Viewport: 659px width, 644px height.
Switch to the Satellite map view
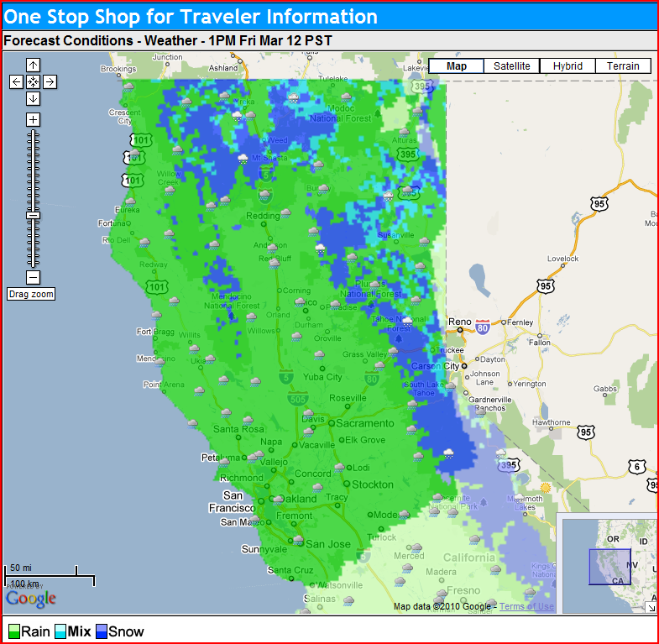click(x=512, y=66)
